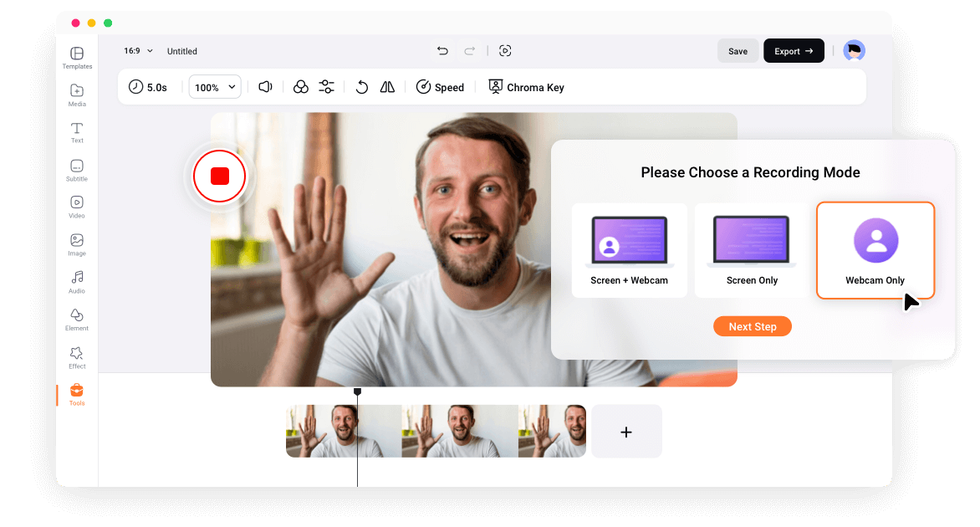Expand the Export options
This screenshot has width=980, height=527.
point(793,50)
